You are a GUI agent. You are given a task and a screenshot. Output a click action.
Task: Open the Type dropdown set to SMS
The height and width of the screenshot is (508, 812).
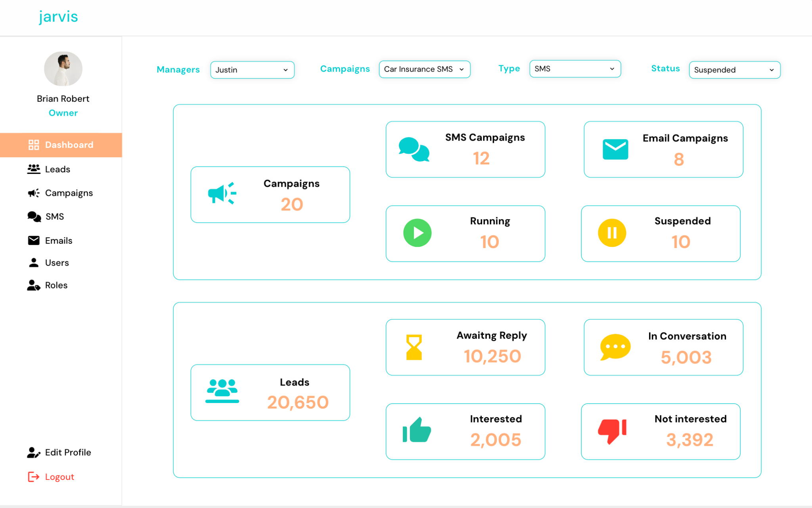click(575, 69)
